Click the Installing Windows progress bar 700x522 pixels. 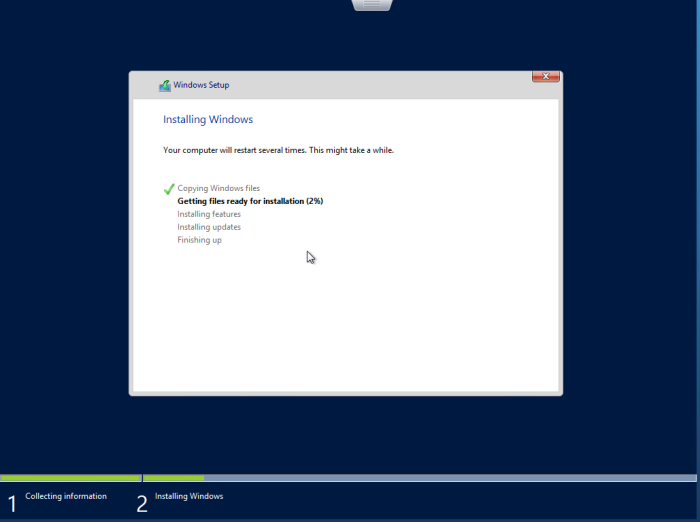420,478
